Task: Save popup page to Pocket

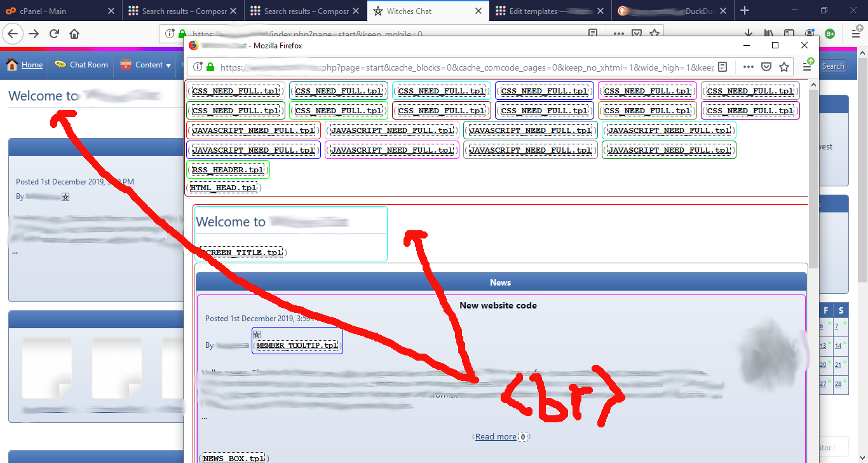Action: 766,67
